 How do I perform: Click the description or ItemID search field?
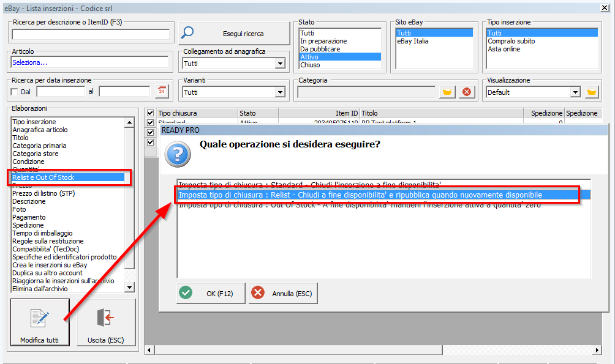(91, 35)
